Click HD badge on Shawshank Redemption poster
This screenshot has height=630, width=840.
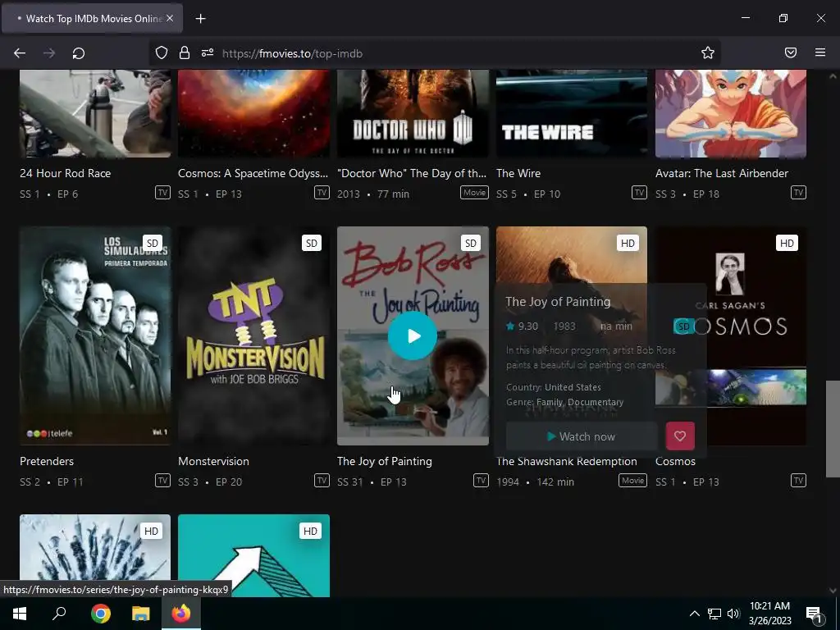(x=628, y=243)
